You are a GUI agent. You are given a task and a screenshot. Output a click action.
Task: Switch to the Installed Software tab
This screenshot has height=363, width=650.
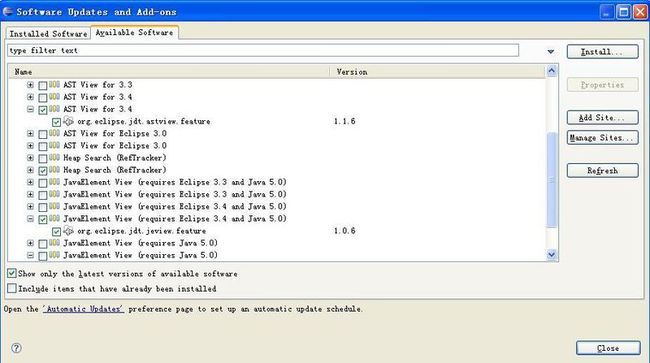coord(48,34)
